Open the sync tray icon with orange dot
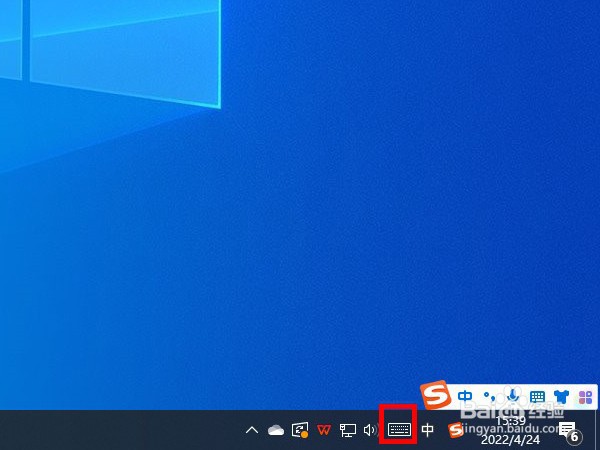600x450 pixels. point(300,430)
